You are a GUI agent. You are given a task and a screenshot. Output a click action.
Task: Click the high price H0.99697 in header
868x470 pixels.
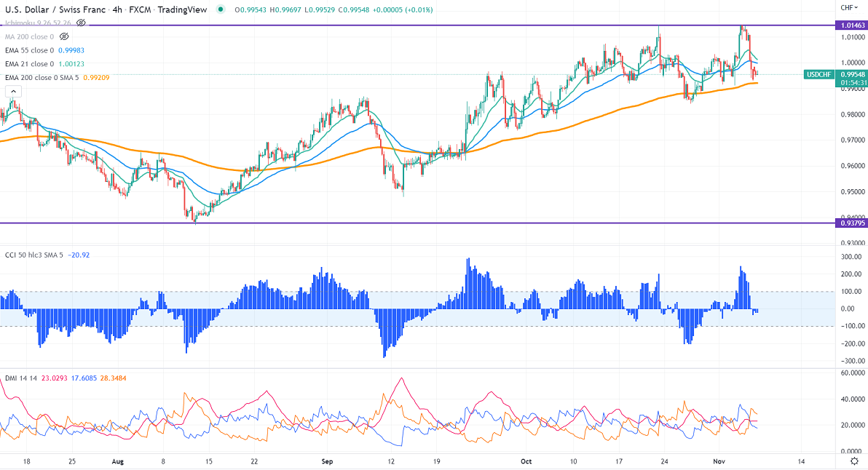tap(285, 10)
